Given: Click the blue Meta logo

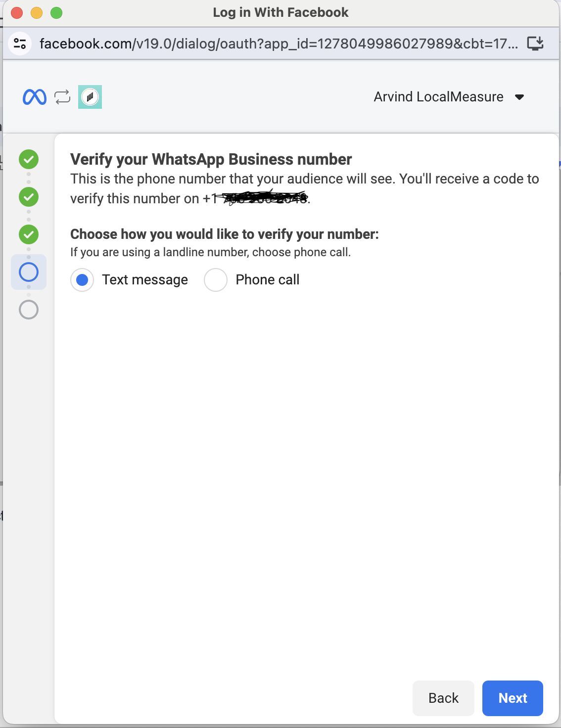Looking at the screenshot, I should coord(35,97).
